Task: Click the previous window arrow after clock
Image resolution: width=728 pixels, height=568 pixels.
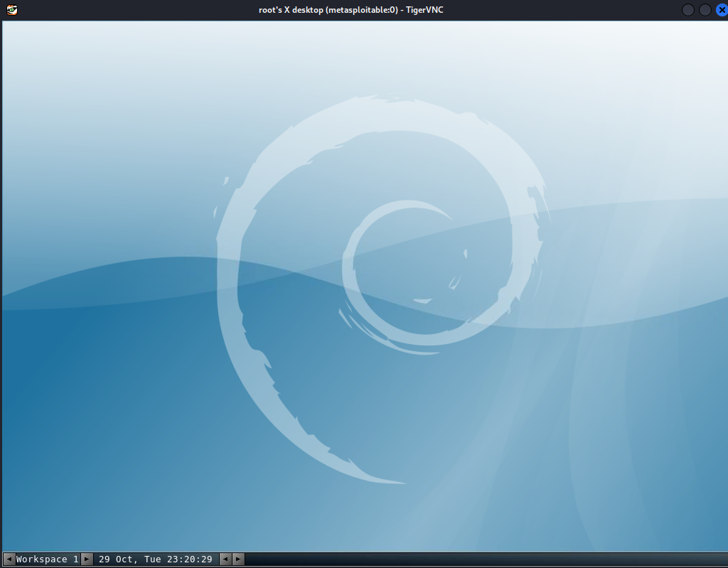Action: pos(225,559)
